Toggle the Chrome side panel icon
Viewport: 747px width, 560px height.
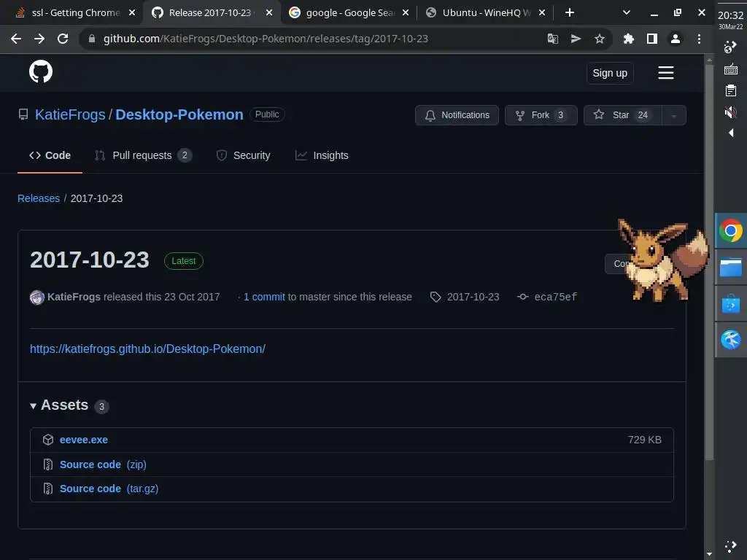point(652,39)
